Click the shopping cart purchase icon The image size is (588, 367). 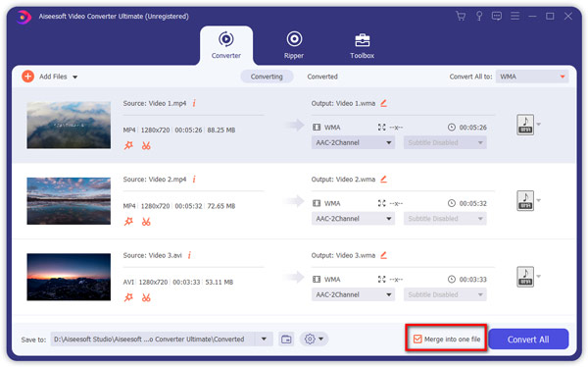[461, 16]
